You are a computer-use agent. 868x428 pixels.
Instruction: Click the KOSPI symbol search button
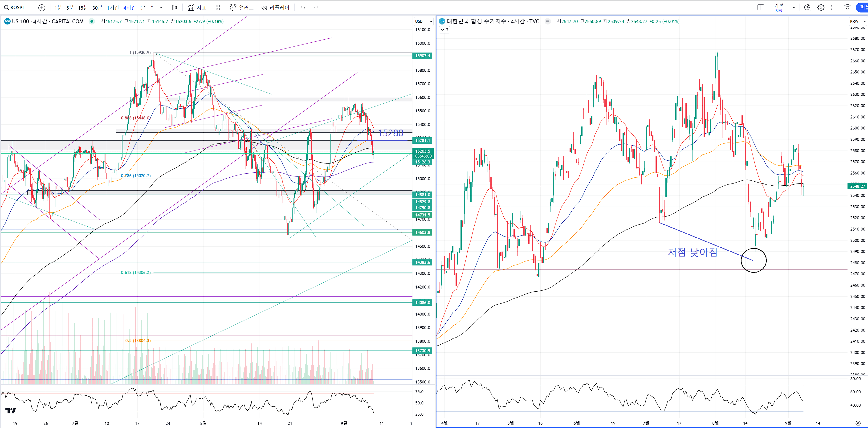pyautogui.click(x=14, y=7)
